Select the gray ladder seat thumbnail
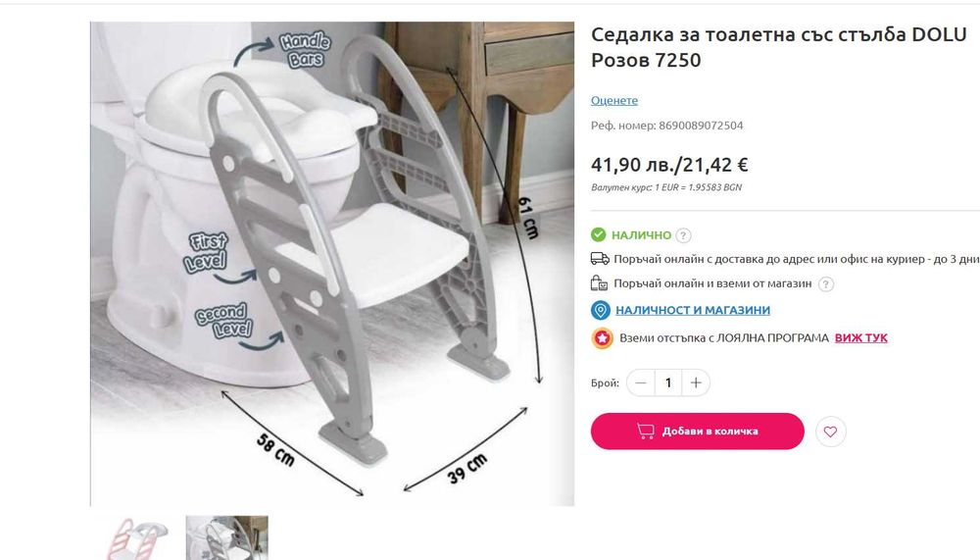 pyautogui.click(x=227, y=538)
